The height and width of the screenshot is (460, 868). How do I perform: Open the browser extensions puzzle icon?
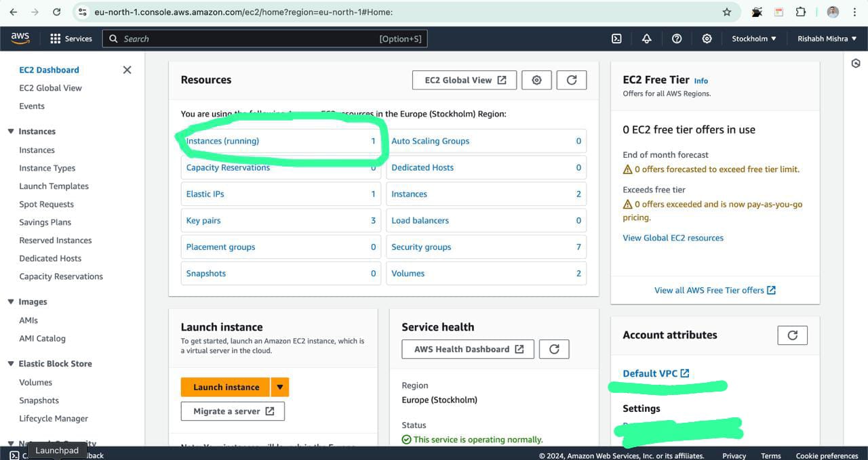pos(801,12)
